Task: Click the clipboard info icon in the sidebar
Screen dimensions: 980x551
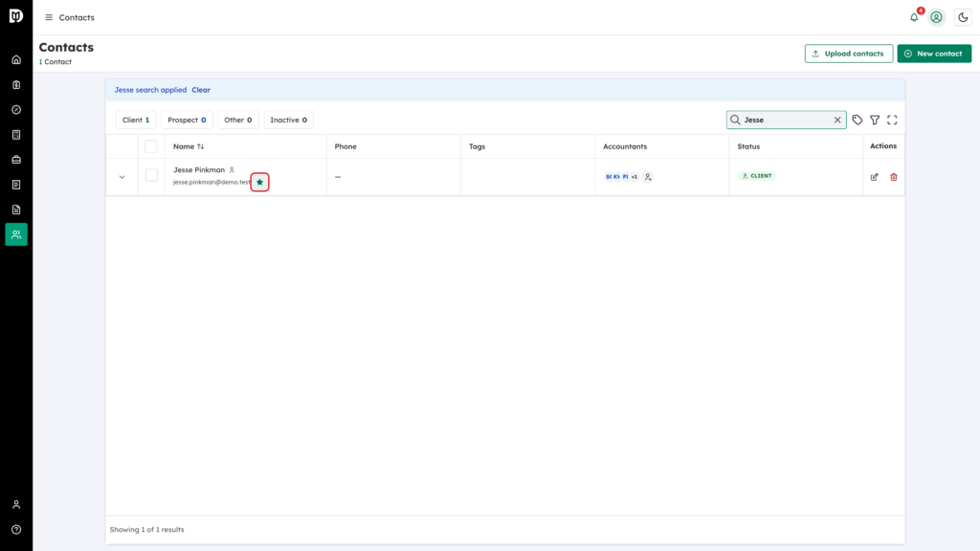Action: coord(16,85)
